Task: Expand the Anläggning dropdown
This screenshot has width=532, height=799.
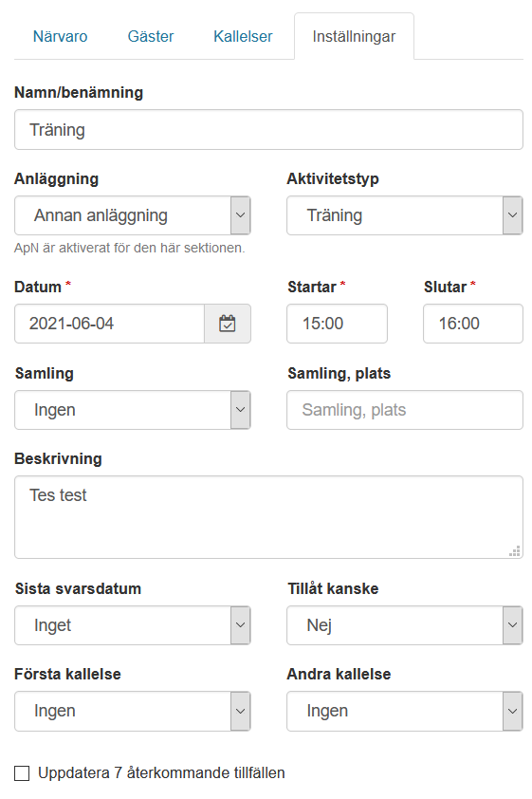Action: 133,215
